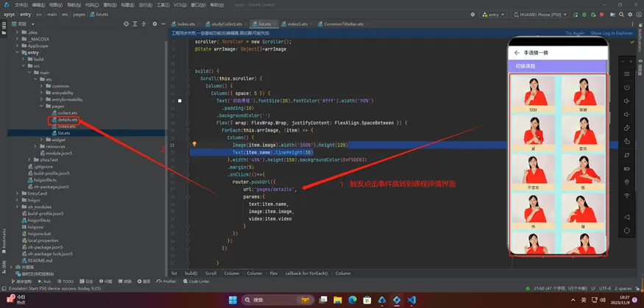Click emulator home circle button
The image size is (644, 308).
click(627, 231)
